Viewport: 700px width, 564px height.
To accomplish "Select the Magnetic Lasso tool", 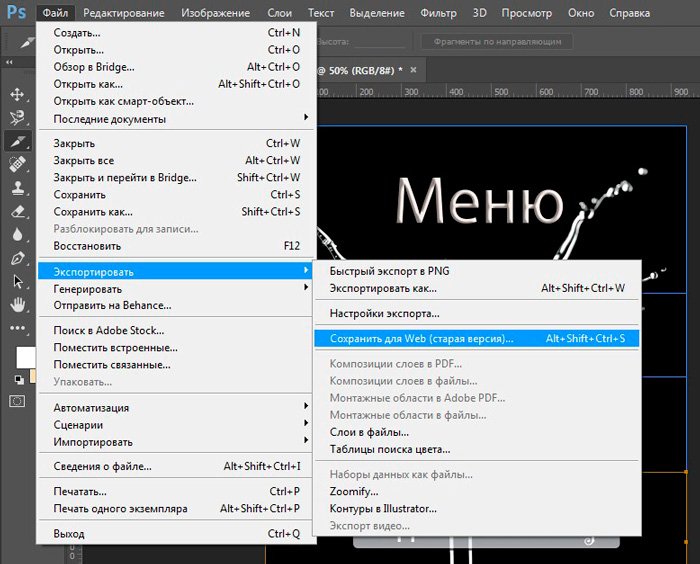I will click(17, 118).
